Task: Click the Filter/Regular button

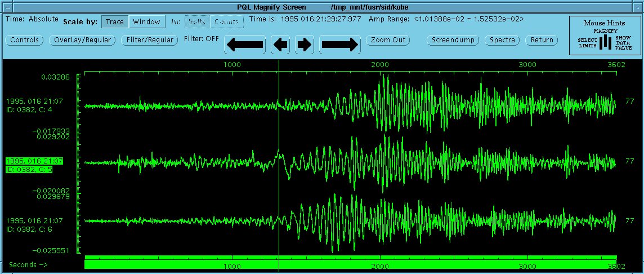Action: point(150,40)
